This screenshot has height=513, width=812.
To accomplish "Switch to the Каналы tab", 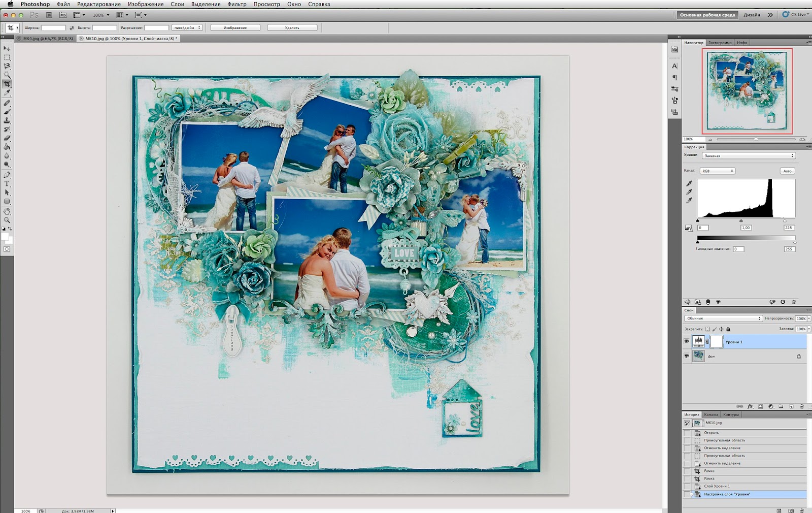I will click(711, 414).
